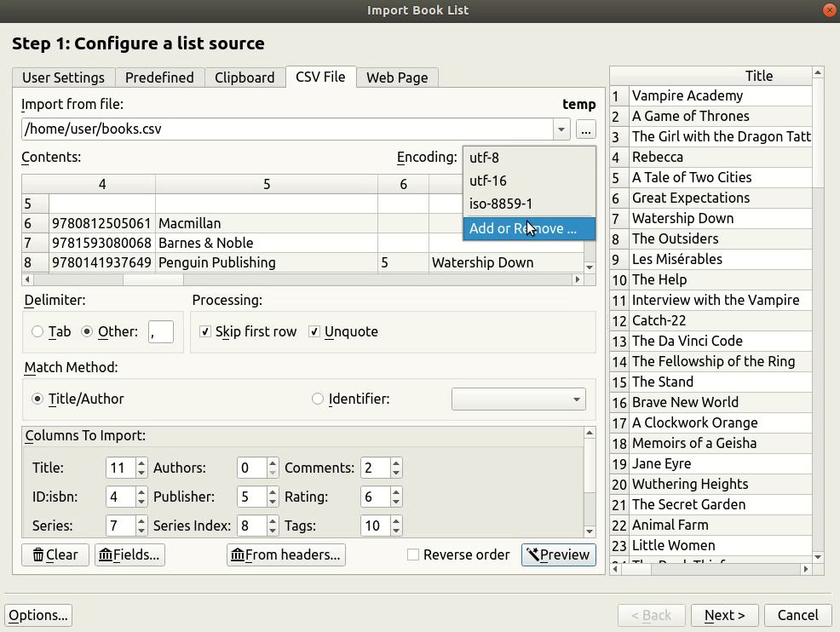840x632 pixels.
Task: Expand the file path dropdown arrow
Action: [x=561, y=129]
